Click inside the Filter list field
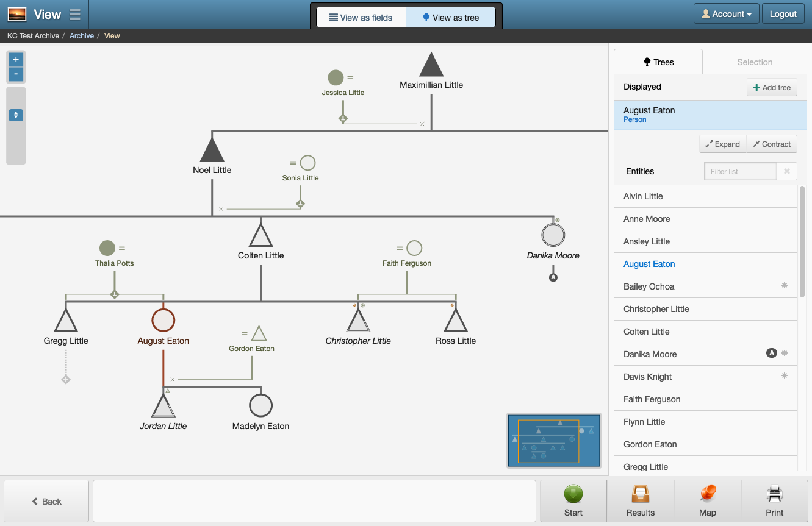Screen dimensions: 812x526 [x=740, y=171]
